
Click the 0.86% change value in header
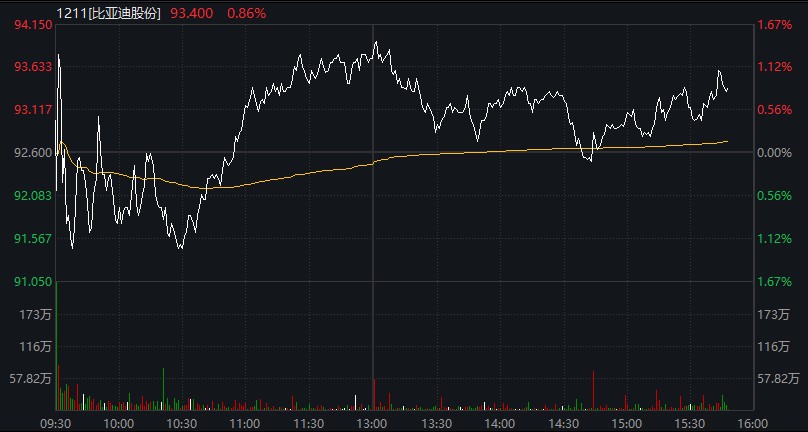click(247, 12)
